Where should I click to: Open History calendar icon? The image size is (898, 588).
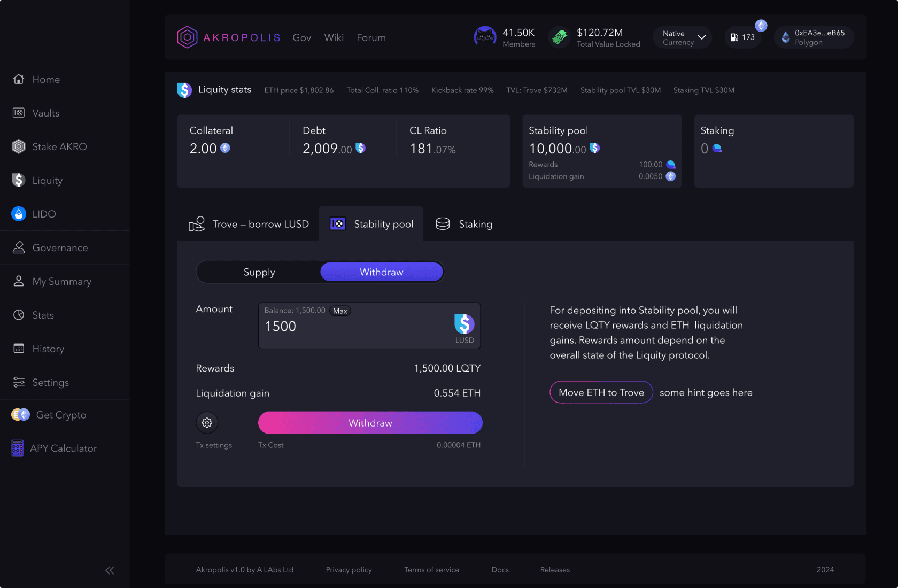click(19, 349)
